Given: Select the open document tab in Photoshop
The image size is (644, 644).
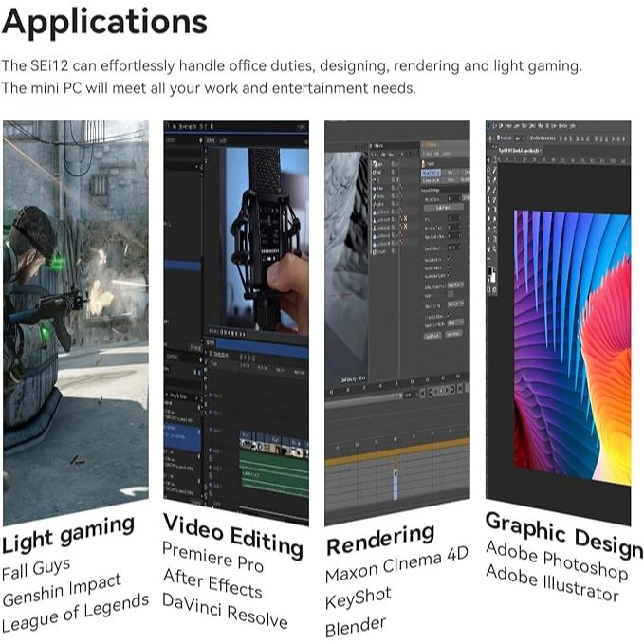Looking at the screenshot, I should point(520,150).
